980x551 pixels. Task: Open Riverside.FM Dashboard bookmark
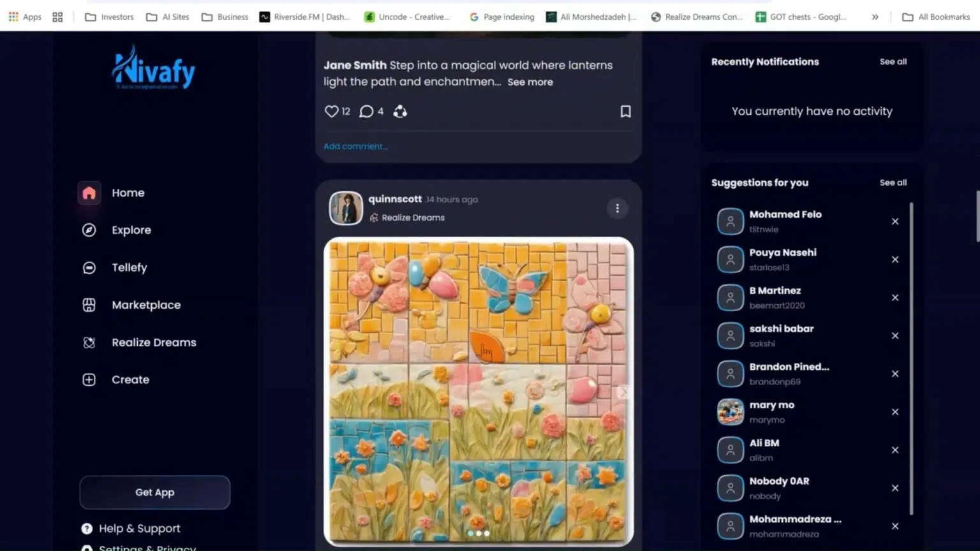point(305,17)
